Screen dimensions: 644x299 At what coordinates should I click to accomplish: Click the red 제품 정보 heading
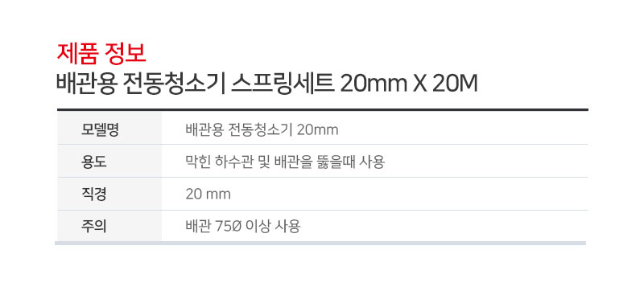(101, 54)
